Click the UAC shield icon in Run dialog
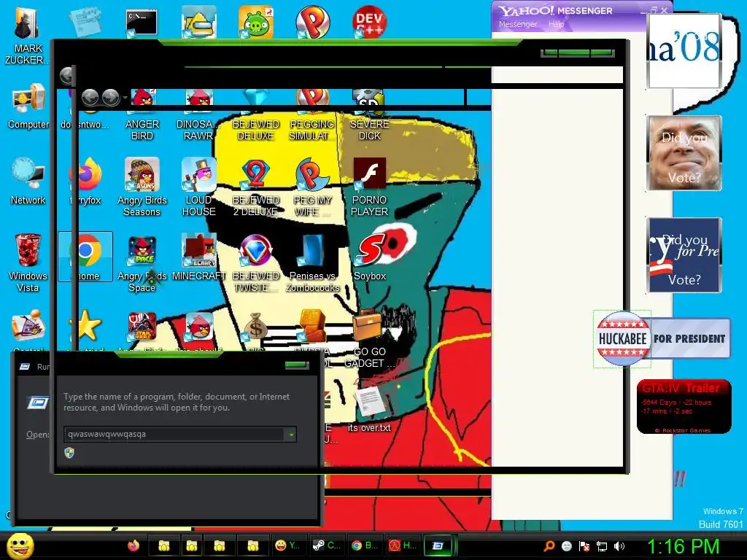The image size is (747, 560). 69,452
